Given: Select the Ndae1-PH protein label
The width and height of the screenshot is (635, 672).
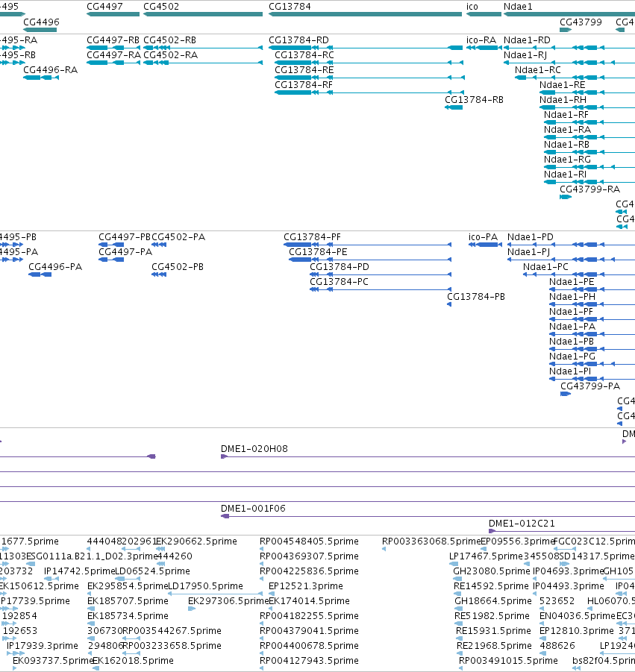Looking at the screenshot, I should (572, 297).
